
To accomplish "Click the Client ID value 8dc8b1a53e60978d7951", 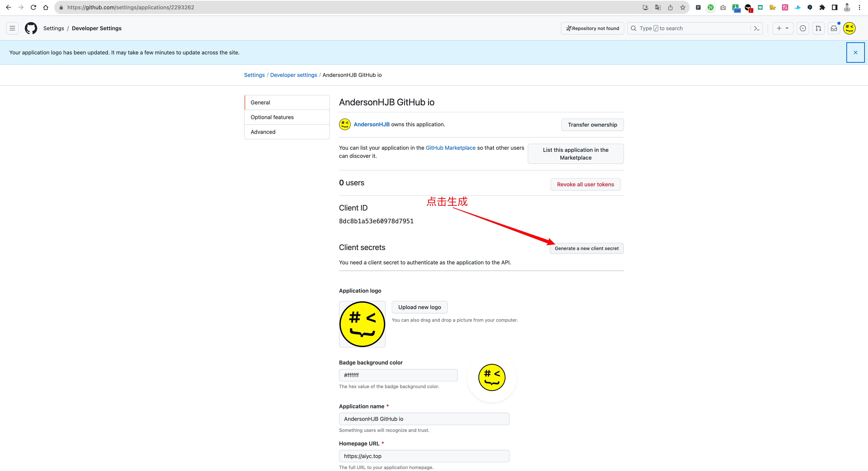I will click(376, 221).
